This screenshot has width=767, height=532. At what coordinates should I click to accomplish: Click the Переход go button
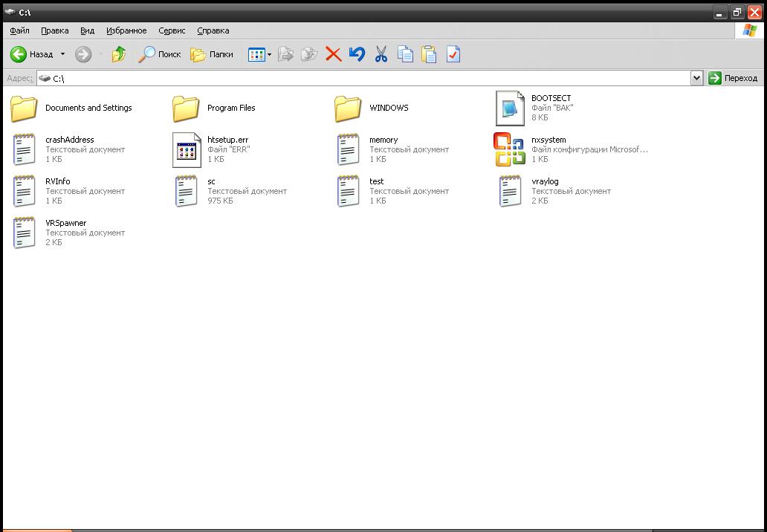[x=733, y=78]
